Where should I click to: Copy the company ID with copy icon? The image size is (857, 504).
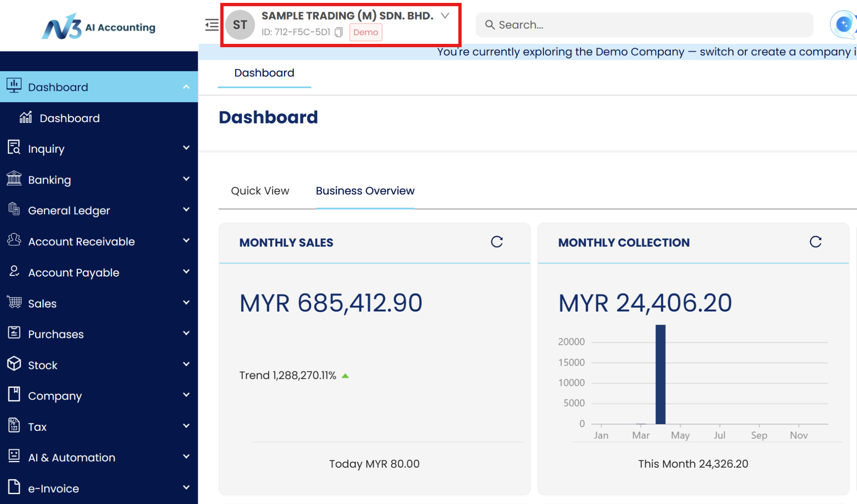[339, 32]
